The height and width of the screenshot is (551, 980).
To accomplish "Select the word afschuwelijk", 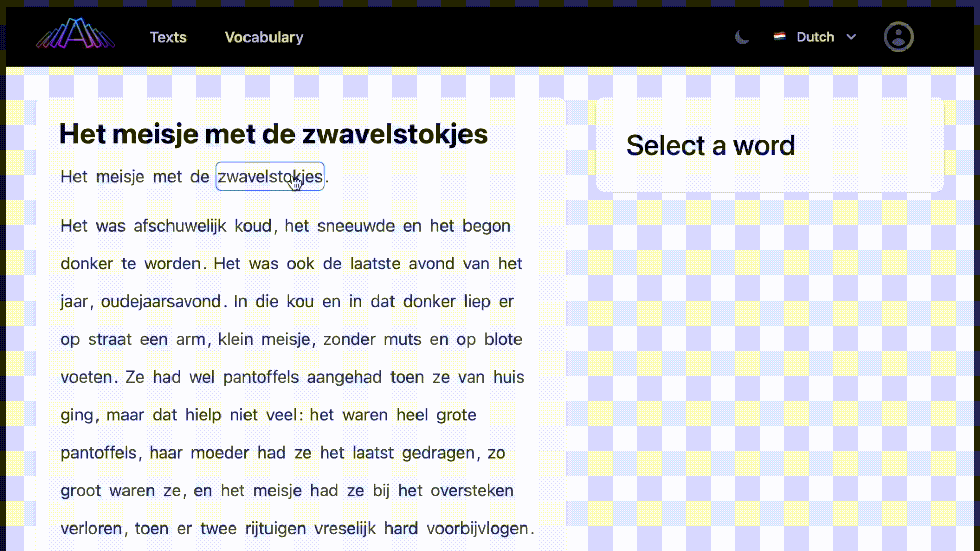I will (x=180, y=226).
